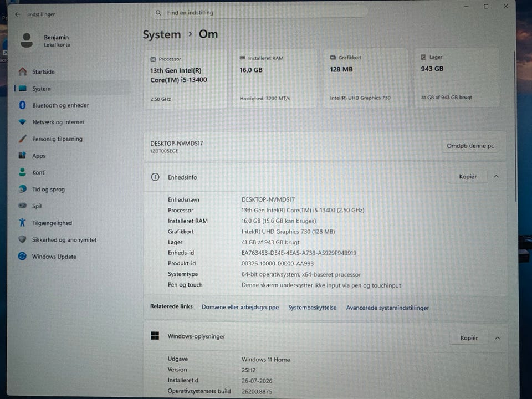Click the Benjamin Lokal konto profile
The image size is (532, 399).
point(46,40)
